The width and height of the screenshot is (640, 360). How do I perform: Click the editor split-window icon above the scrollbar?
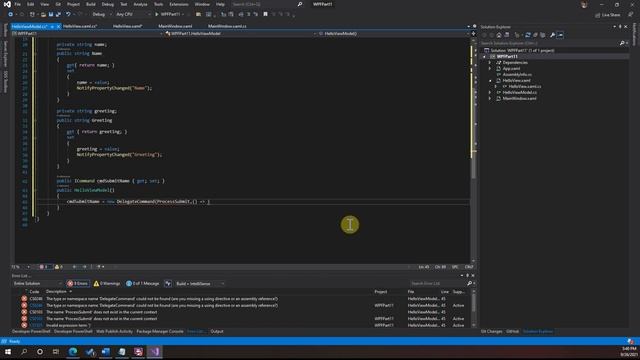pyautogui.click(x=473, y=33)
